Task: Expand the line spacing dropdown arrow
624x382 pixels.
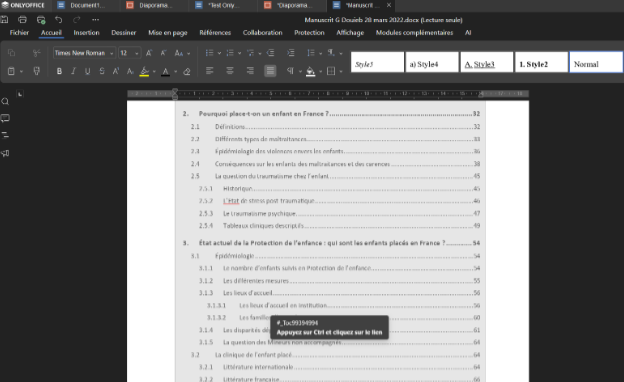Action: tap(321, 53)
